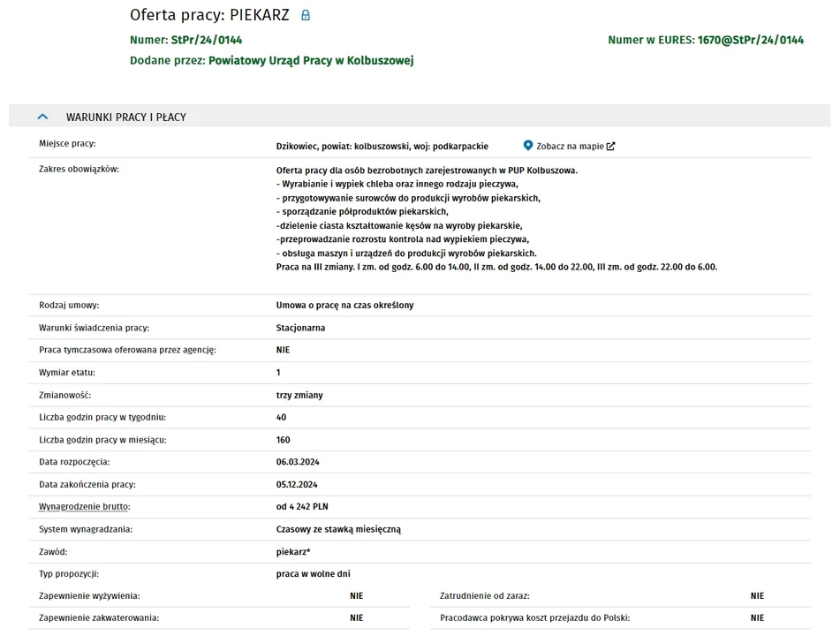Screen dimensions: 840x636
Task: Click the Zatrudnienie od zaraz label
Action: coord(484,596)
